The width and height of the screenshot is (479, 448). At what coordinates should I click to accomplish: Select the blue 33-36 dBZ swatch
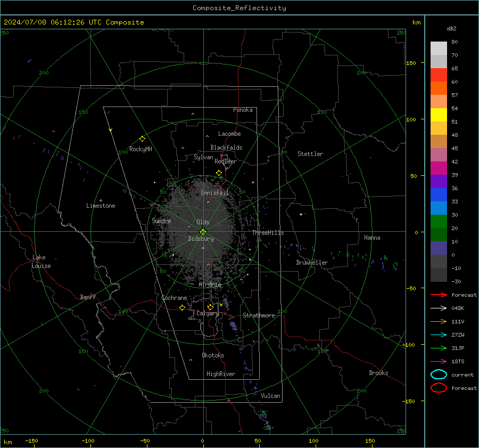(x=439, y=194)
